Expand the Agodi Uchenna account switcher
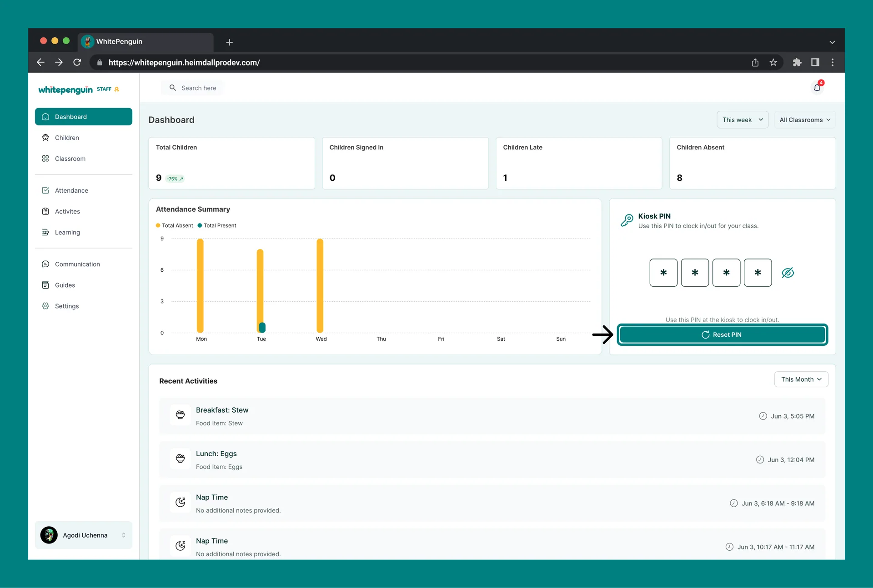 point(84,535)
